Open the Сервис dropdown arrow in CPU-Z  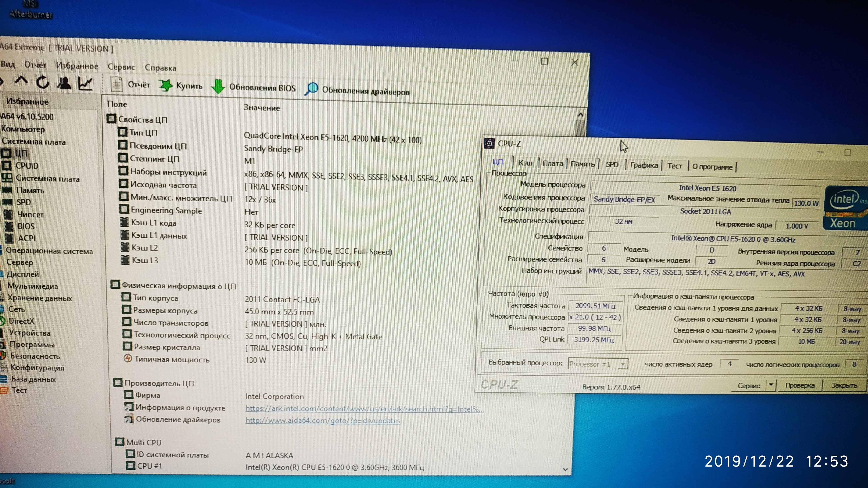point(771,385)
